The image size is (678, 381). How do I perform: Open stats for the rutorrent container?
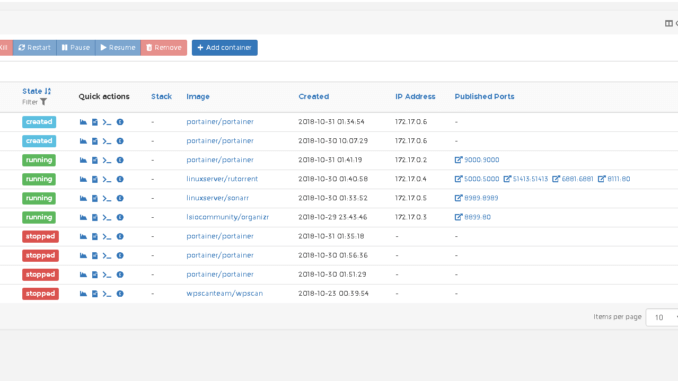(x=83, y=179)
